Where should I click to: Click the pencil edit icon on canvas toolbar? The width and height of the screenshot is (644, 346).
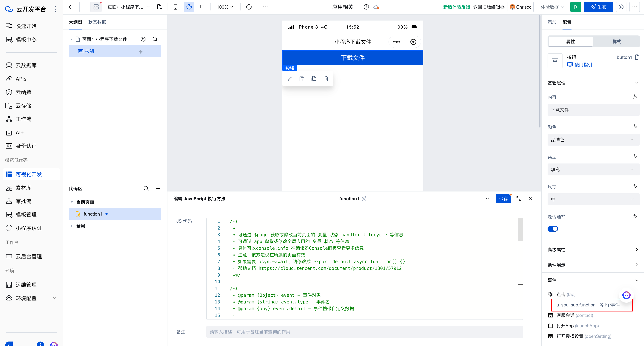click(x=290, y=79)
